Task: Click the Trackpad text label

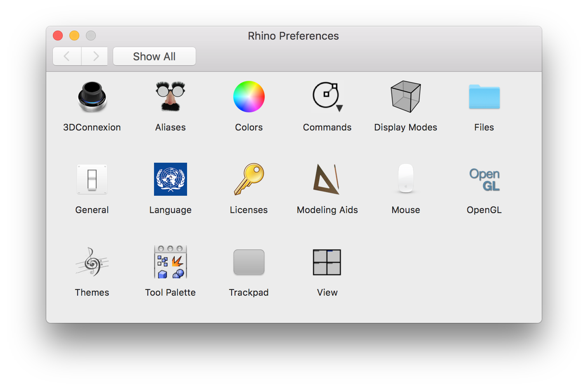Action: pyautogui.click(x=249, y=293)
